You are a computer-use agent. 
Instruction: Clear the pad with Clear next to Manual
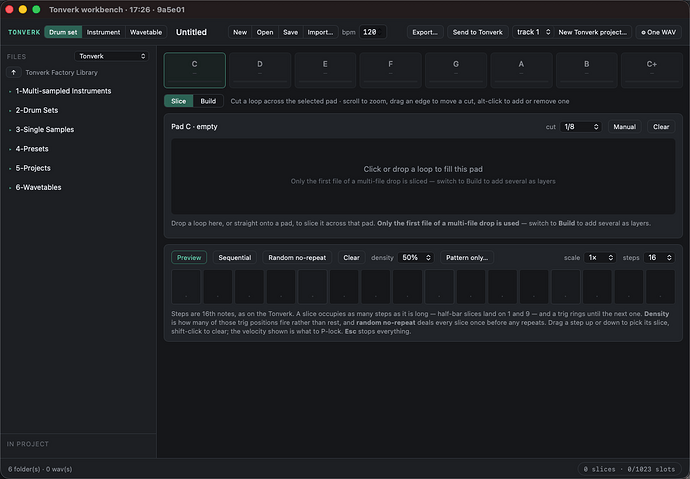point(661,127)
